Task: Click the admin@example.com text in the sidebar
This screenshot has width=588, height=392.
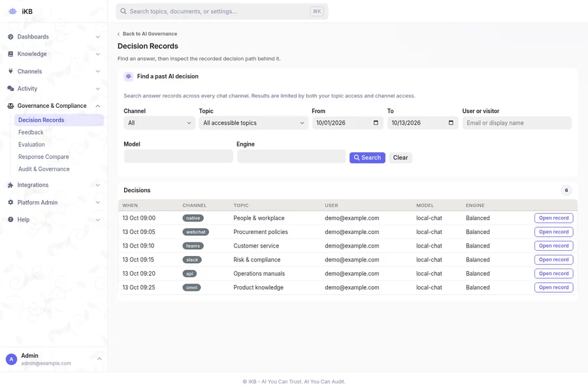Action: 46,363
